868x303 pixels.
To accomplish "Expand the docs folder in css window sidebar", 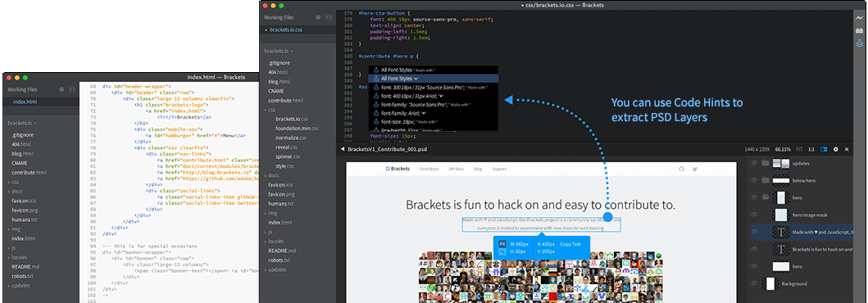I will [266, 175].
